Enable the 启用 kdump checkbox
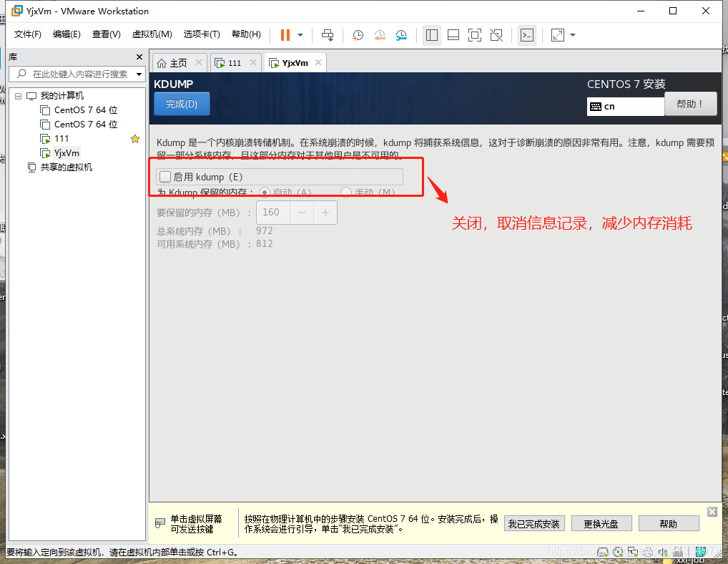This screenshot has height=564, width=728. [164, 176]
